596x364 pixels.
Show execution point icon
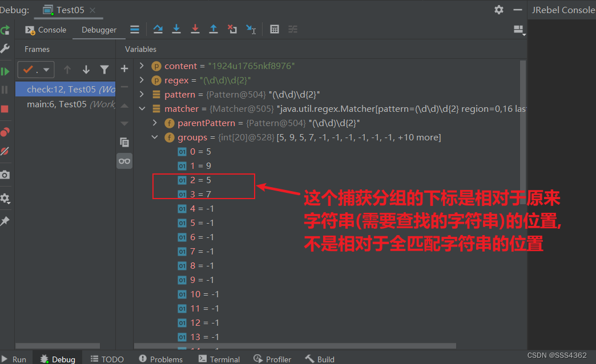click(135, 29)
